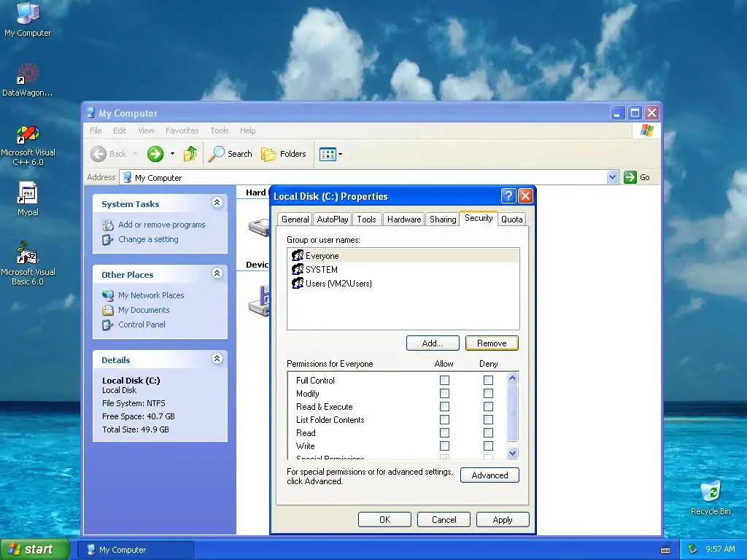
Task: Check Deny for Full Control
Action: 488,380
